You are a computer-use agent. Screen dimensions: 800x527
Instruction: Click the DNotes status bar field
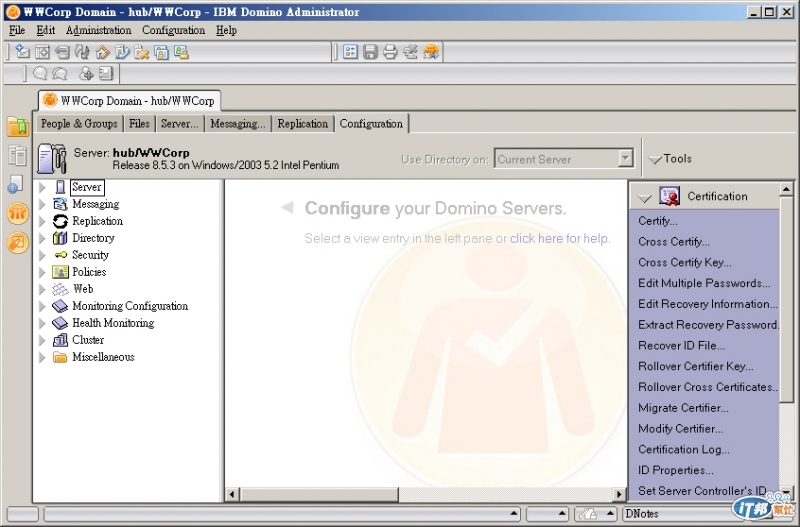point(676,514)
